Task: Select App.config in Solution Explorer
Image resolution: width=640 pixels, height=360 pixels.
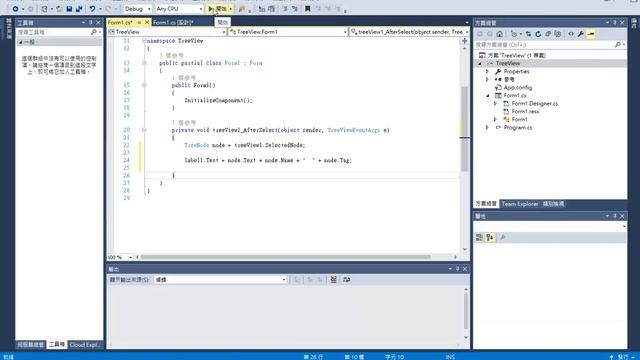Action: click(x=517, y=87)
